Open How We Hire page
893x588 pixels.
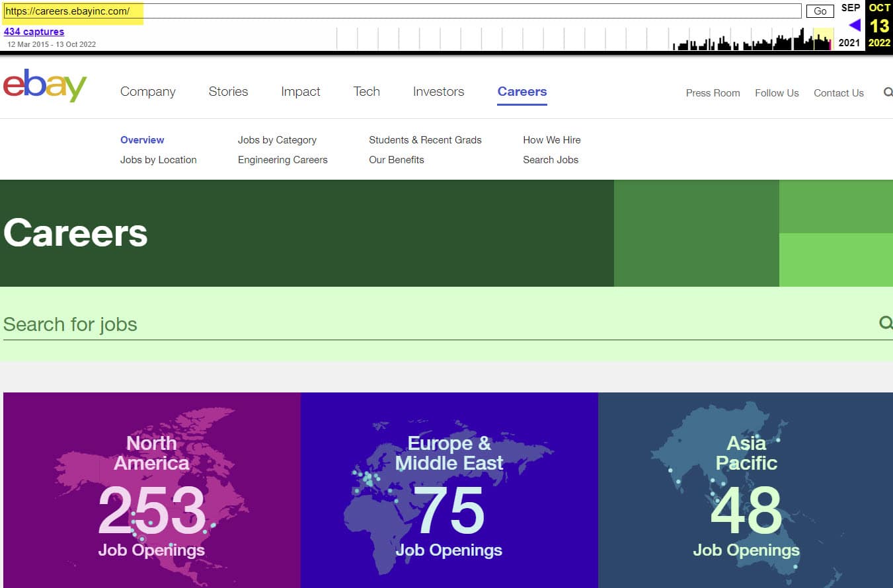click(x=552, y=140)
